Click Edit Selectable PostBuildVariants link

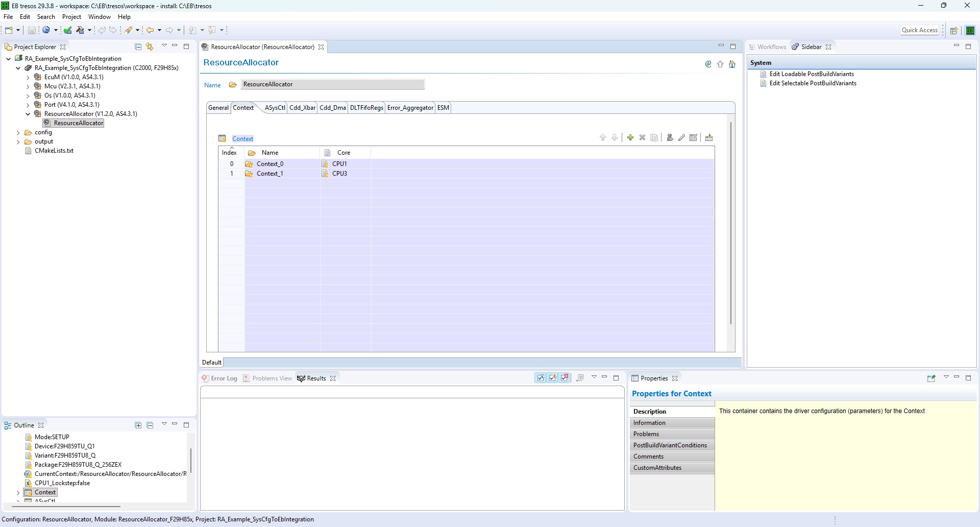coord(813,83)
